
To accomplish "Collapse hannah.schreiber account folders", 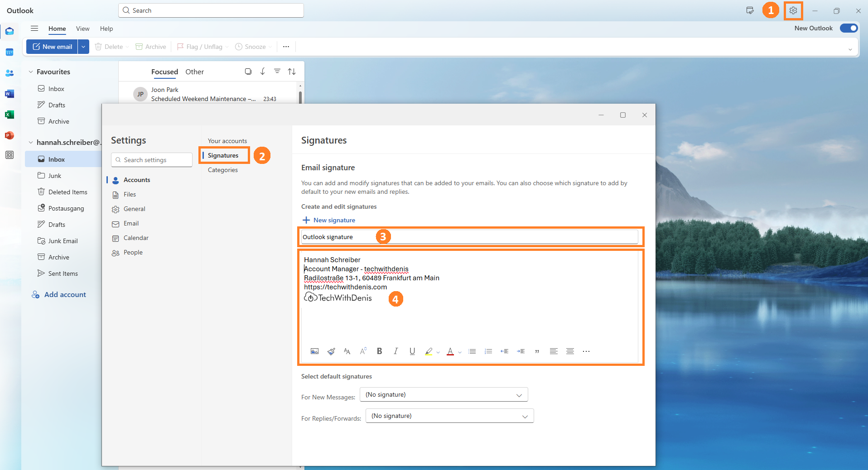I will (31, 142).
